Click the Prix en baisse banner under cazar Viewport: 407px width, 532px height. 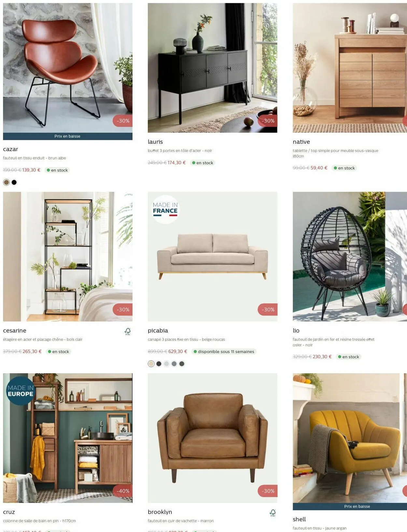68,136
